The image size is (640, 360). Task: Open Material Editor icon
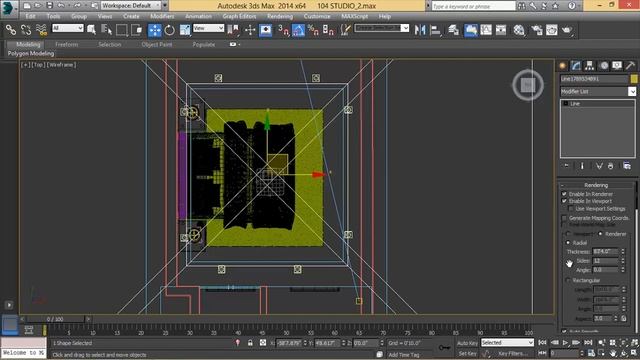(x=519, y=30)
